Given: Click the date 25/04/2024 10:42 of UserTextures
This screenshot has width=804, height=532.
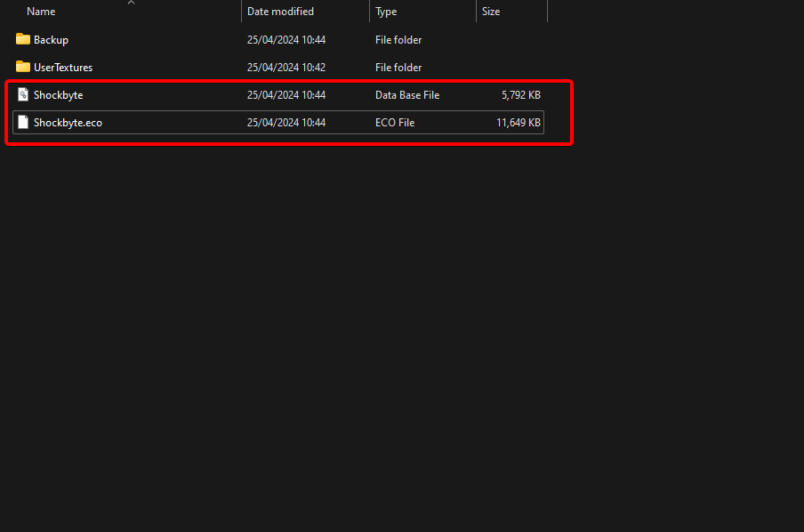Looking at the screenshot, I should (x=286, y=68).
